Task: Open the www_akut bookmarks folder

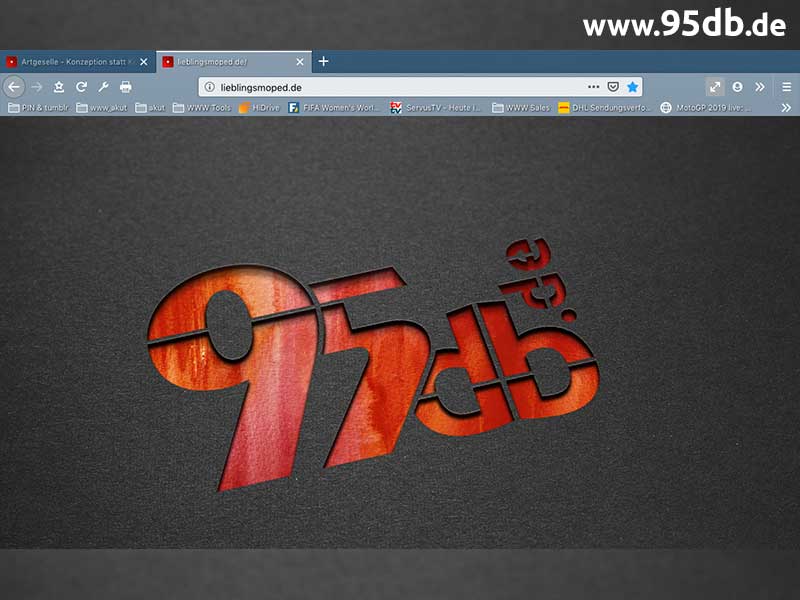Action: [x=102, y=108]
